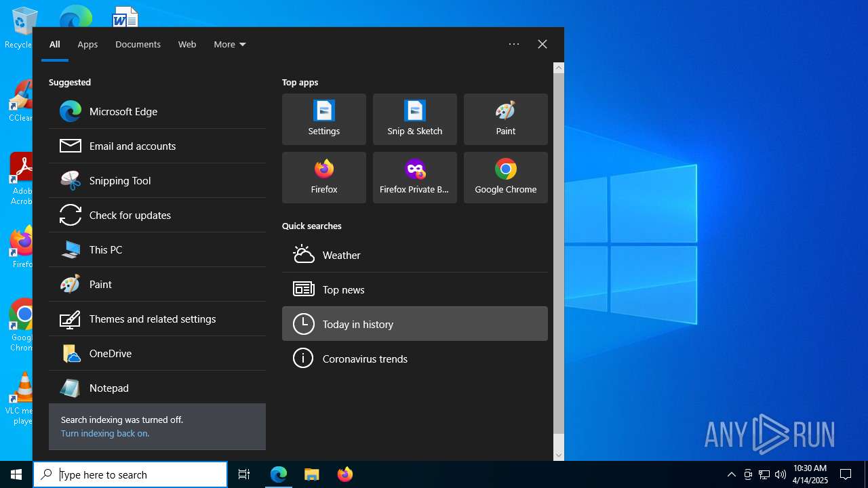This screenshot has height=488, width=868.
Task: Click the search panel scrollbar down arrow
Action: [559, 455]
